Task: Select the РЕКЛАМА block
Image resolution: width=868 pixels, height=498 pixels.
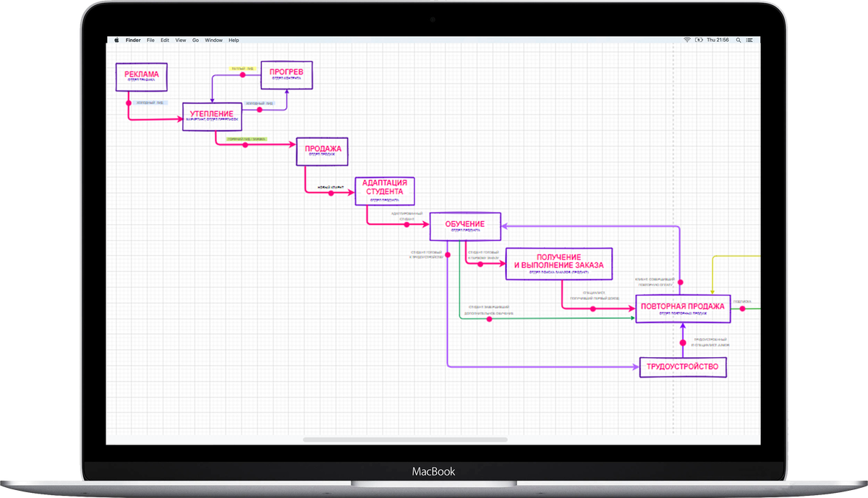Action: [141, 77]
